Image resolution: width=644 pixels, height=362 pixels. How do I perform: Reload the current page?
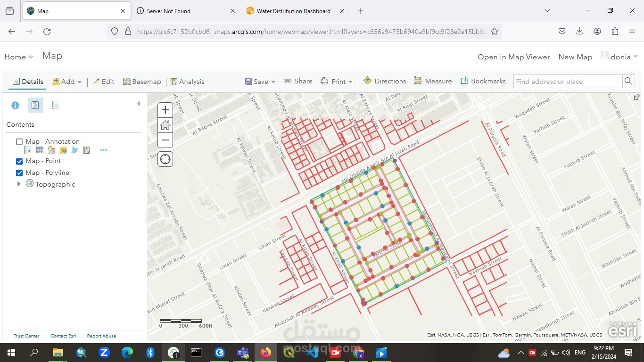coord(47,32)
